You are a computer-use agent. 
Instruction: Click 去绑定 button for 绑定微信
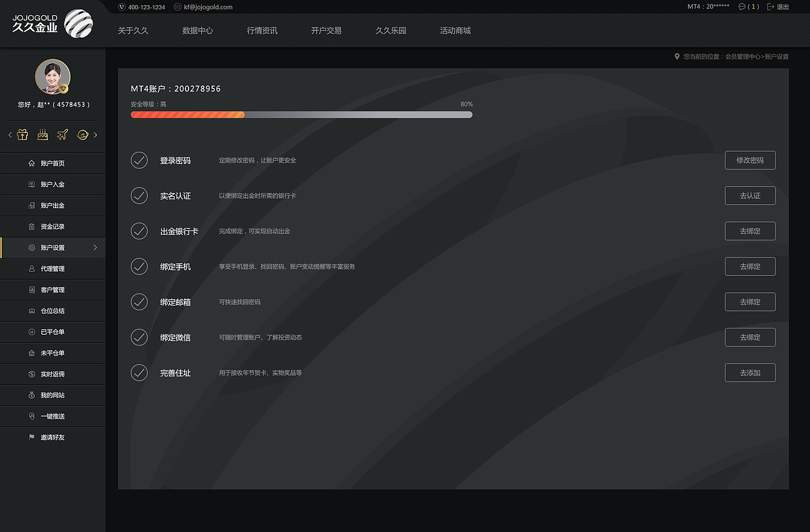750,337
